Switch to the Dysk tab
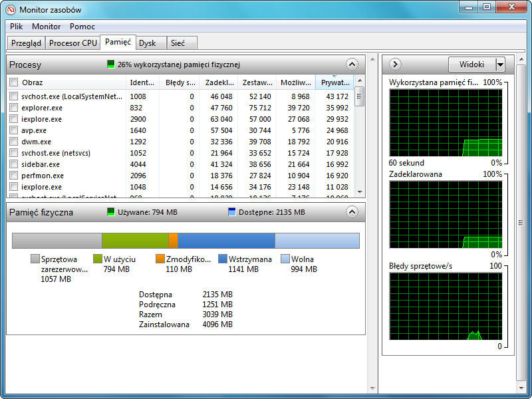 (x=151, y=43)
